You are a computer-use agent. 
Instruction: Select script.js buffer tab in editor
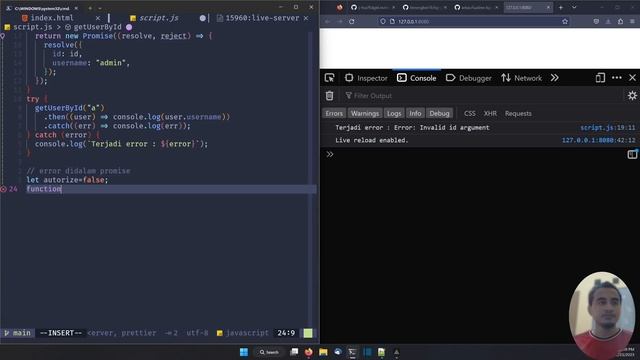tap(155, 18)
